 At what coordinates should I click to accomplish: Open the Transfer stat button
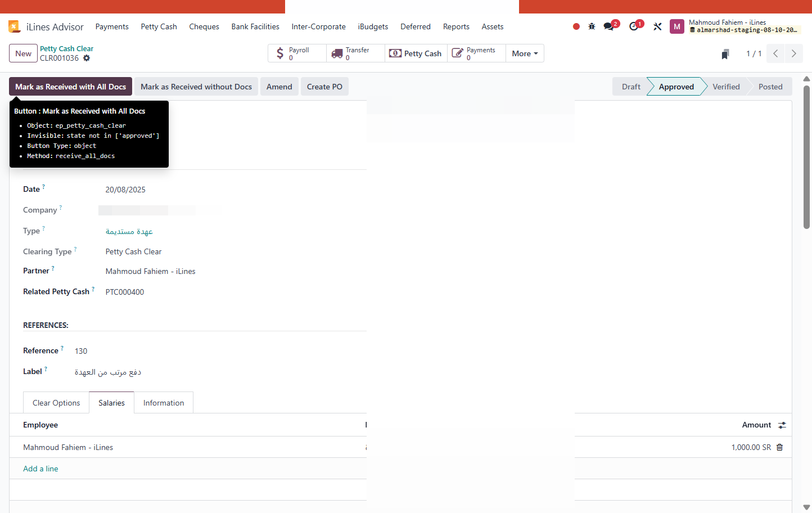[x=356, y=53]
